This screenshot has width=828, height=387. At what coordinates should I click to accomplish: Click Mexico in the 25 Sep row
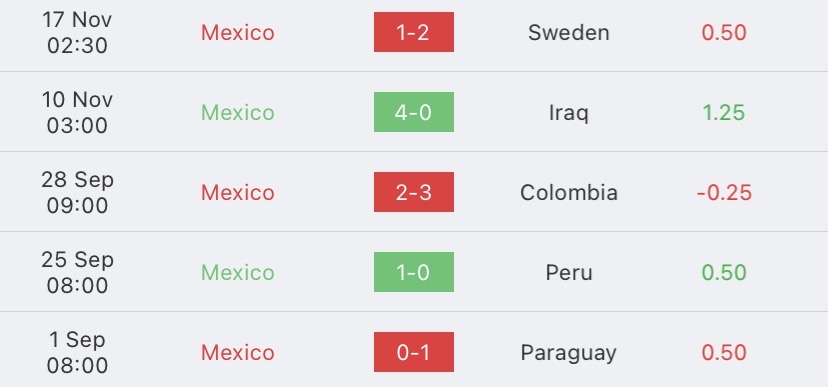click(238, 272)
